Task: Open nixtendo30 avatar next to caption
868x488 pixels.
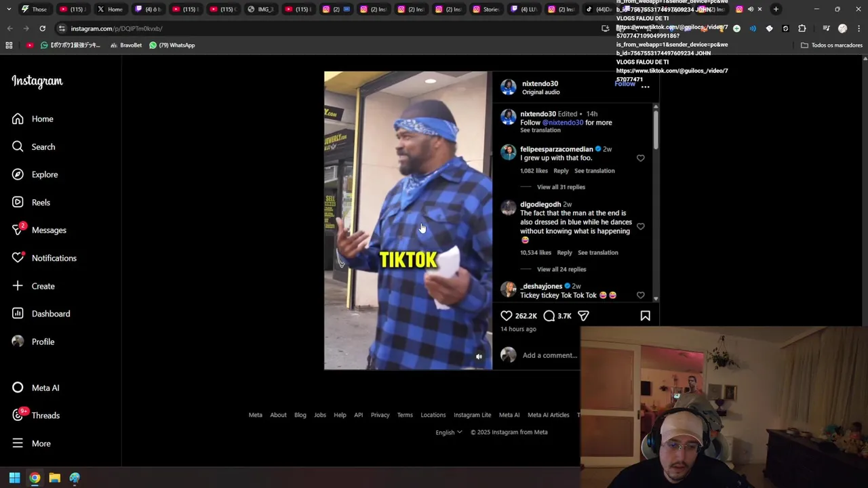Action: point(508,117)
